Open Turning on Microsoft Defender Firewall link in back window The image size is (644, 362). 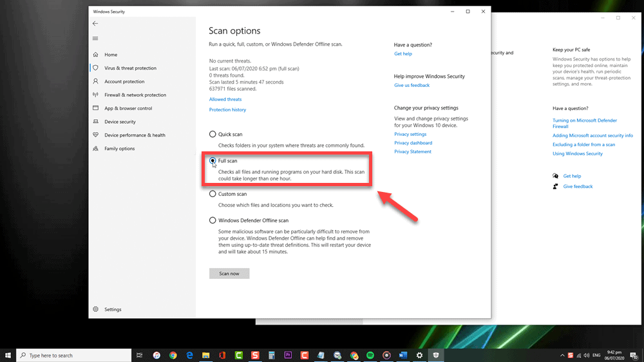click(585, 123)
